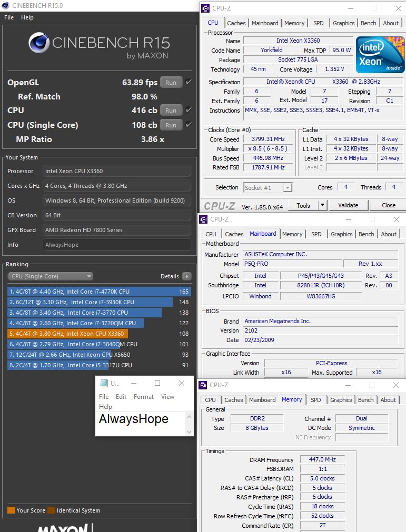The width and height of the screenshot is (406, 532).
Task: Open Cinebench File menu
Action: coord(9,17)
